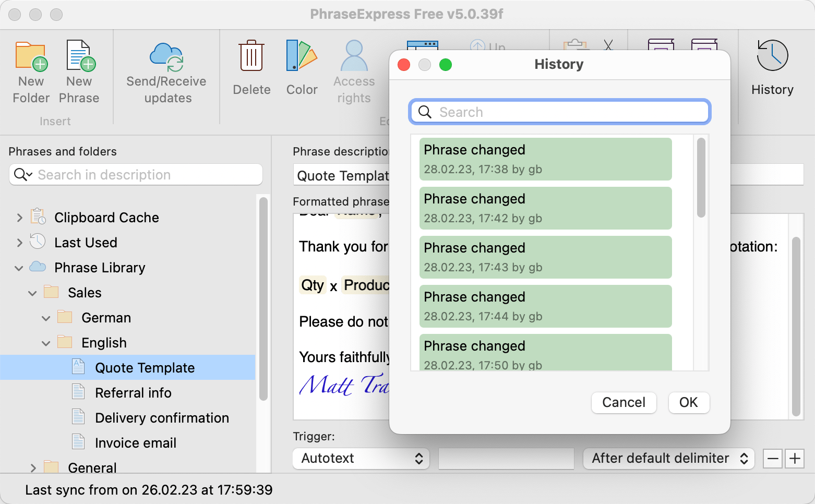Click the Quote Template document icon

pos(78,367)
